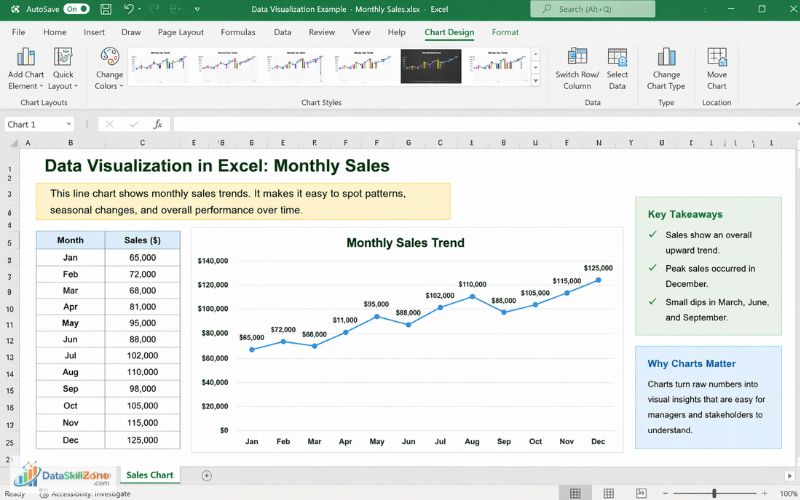Image resolution: width=800 pixels, height=500 pixels.
Task: Click the Change Colors palette icon
Action: 109,57
